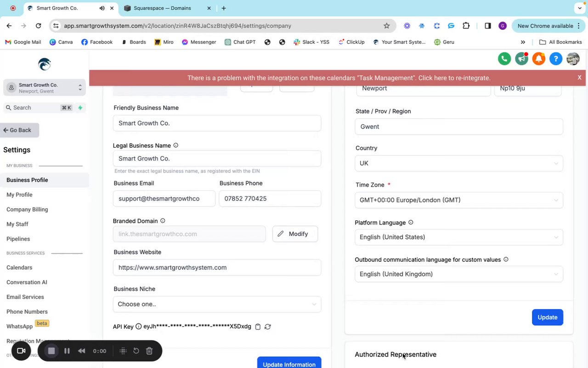Toggle the Chrome side panel icon
The height and width of the screenshot is (368, 588).
(x=488, y=26)
